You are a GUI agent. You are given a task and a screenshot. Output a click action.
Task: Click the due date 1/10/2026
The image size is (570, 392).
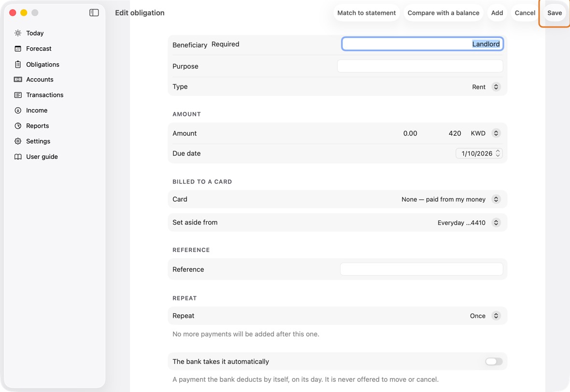click(477, 154)
